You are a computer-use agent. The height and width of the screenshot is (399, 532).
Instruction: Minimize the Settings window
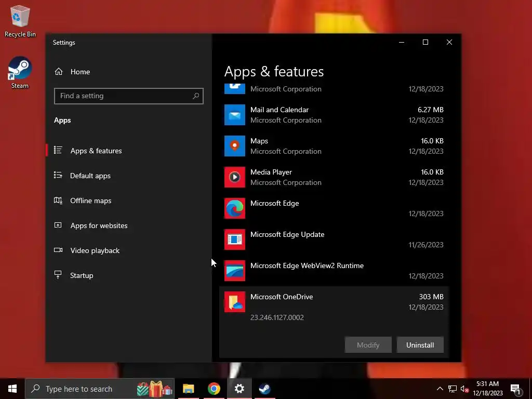[x=402, y=42]
